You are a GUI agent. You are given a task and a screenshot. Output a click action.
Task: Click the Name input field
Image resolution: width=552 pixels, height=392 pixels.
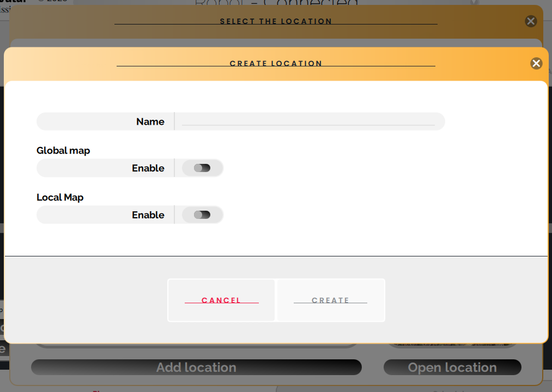click(x=308, y=121)
